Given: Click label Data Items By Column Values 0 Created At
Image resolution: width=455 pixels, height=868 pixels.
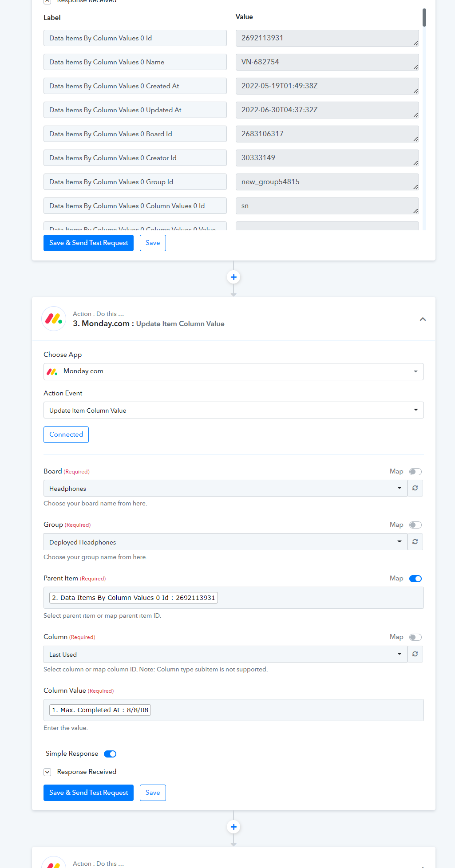Looking at the screenshot, I should 135,86.
